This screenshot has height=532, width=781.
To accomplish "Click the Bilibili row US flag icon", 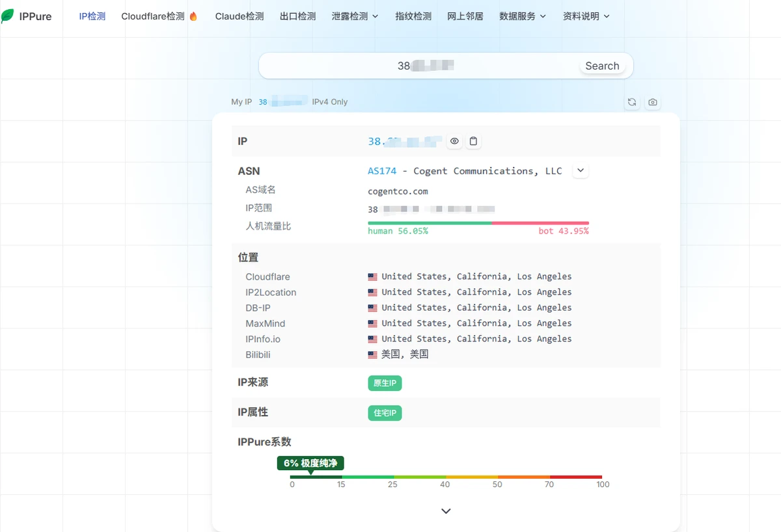I will pyautogui.click(x=372, y=355).
